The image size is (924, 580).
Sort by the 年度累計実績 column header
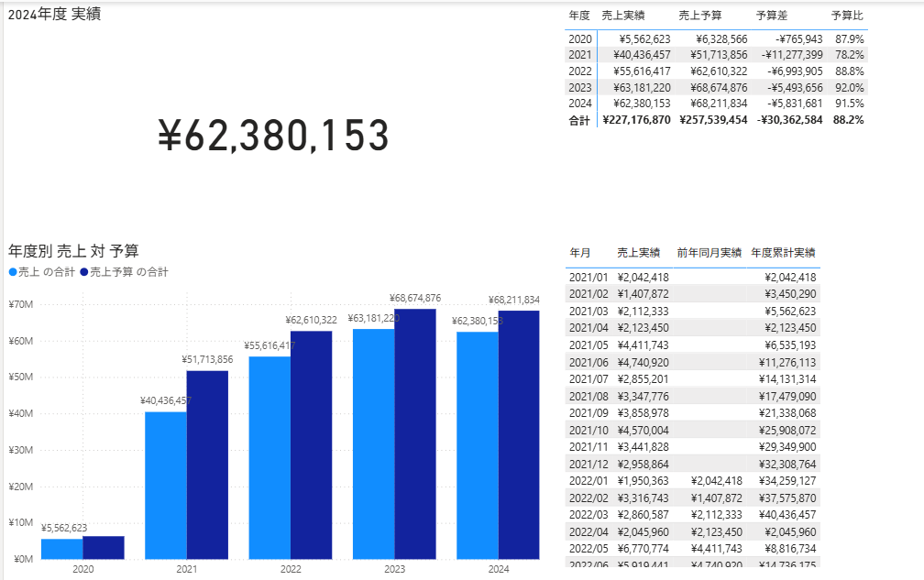(x=783, y=252)
